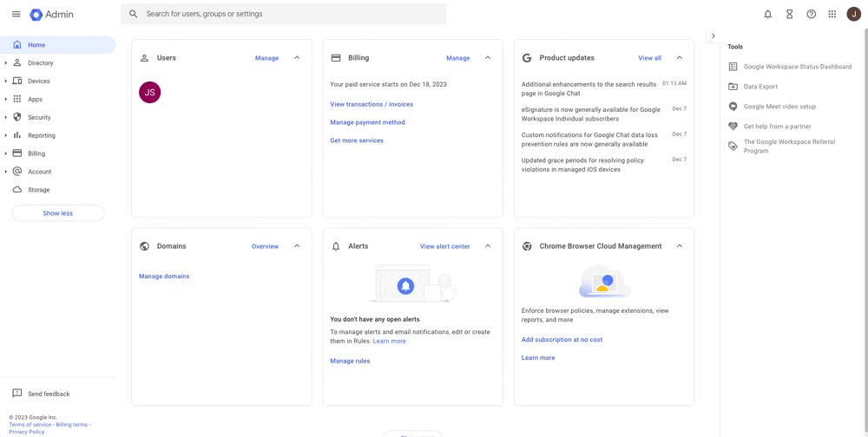Open the main hamburger menu

pyautogui.click(x=16, y=15)
